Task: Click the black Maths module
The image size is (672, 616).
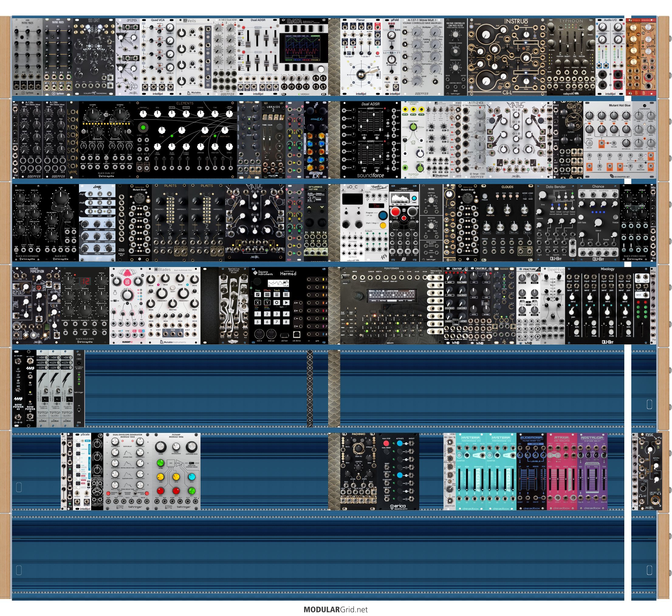Action: click(255, 223)
